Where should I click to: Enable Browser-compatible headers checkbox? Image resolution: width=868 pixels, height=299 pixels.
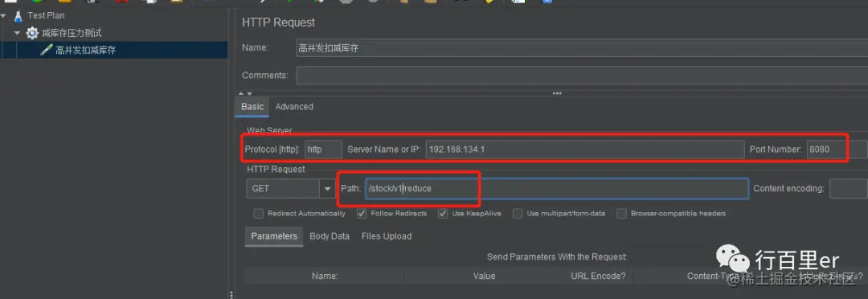(621, 214)
